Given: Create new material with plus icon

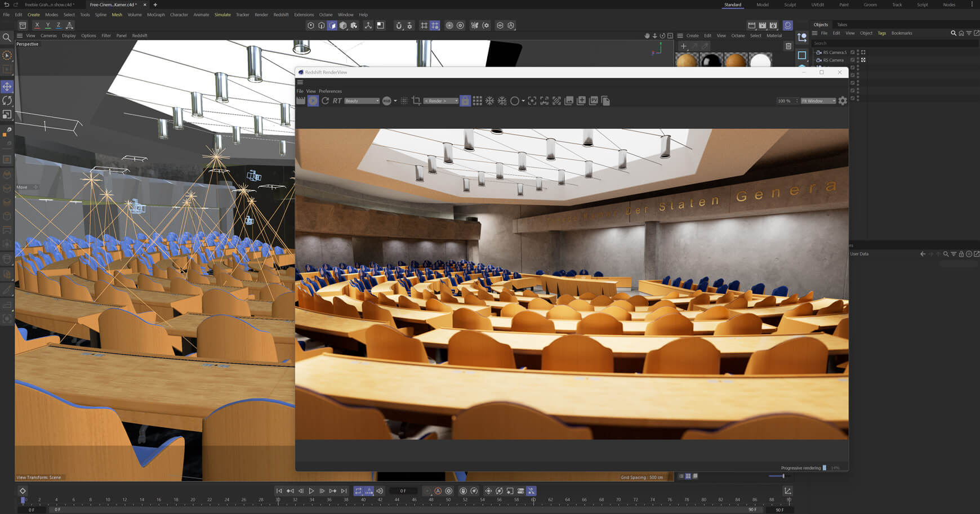Looking at the screenshot, I should tap(683, 46).
